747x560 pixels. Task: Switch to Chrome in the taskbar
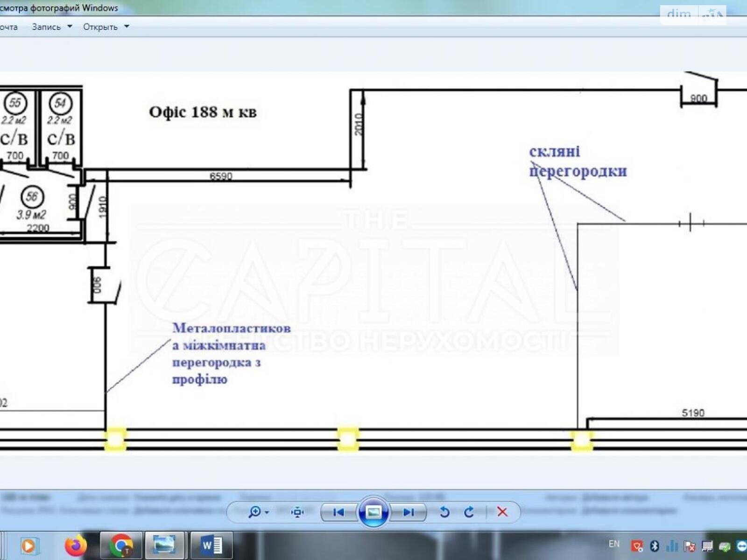click(120, 545)
